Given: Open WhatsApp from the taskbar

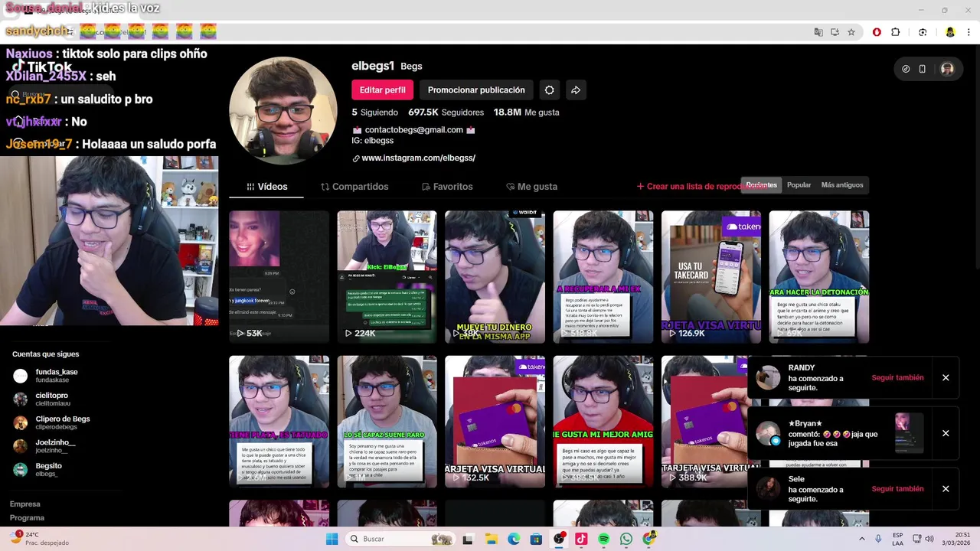Looking at the screenshot, I should (626, 539).
